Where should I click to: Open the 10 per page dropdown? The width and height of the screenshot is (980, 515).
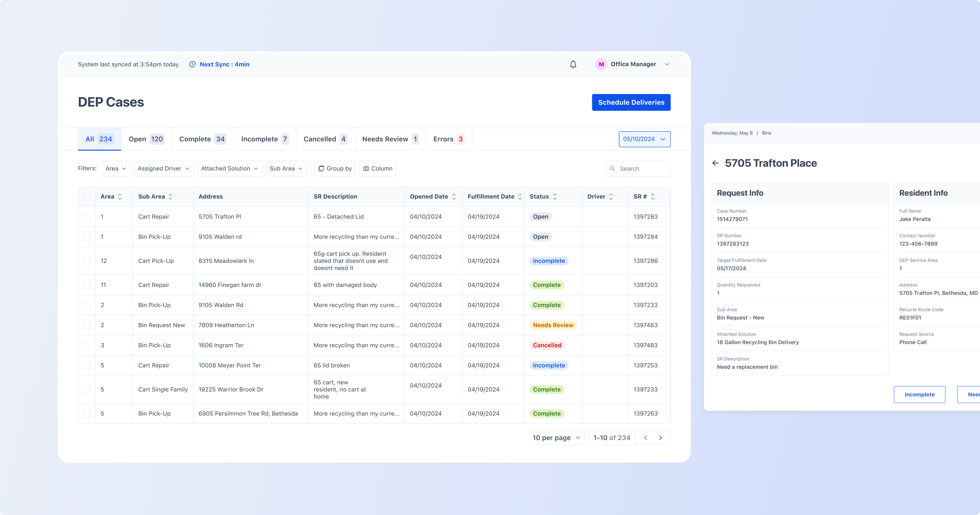coord(557,438)
